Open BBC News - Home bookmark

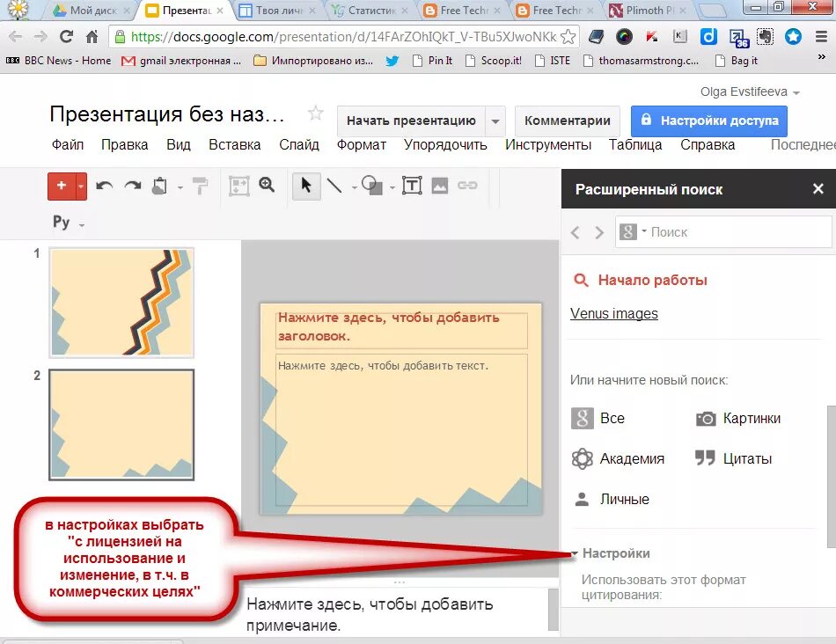tap(59, 61)
